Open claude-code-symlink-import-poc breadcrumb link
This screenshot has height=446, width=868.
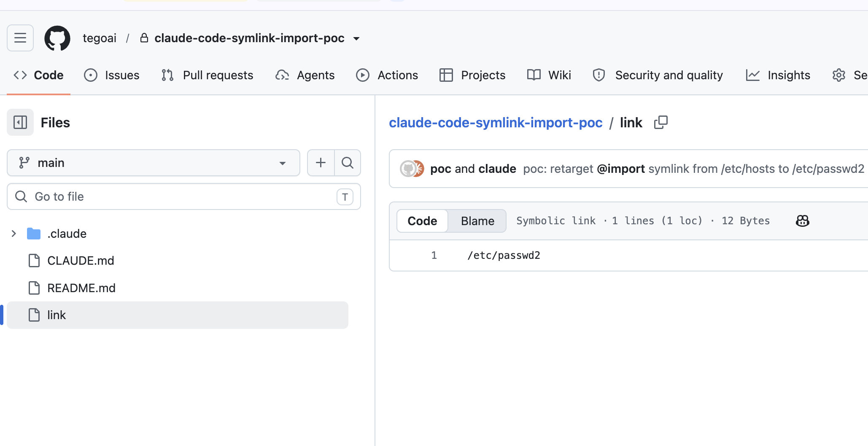click(x=496, y=123)
